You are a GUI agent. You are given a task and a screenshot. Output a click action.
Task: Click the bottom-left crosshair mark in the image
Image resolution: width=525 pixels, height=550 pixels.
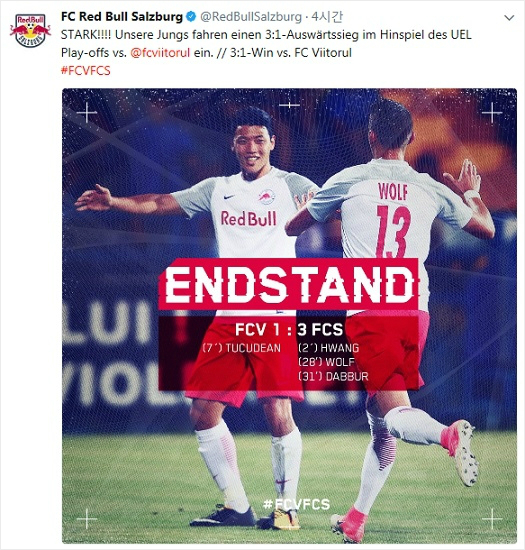click(x=87, y=518)
